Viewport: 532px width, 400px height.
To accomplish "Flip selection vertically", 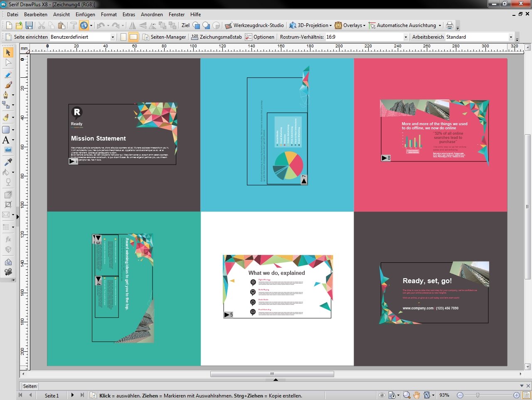I will tap(143, 25).
